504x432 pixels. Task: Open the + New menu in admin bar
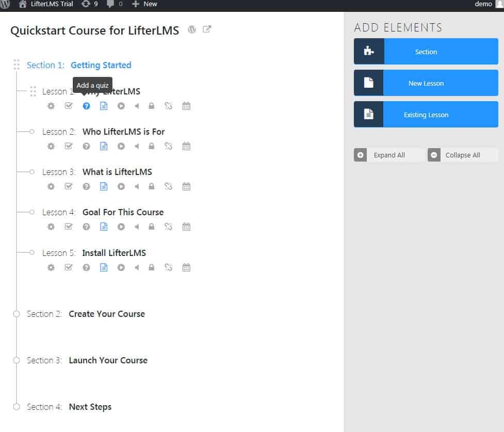(144, 4)
